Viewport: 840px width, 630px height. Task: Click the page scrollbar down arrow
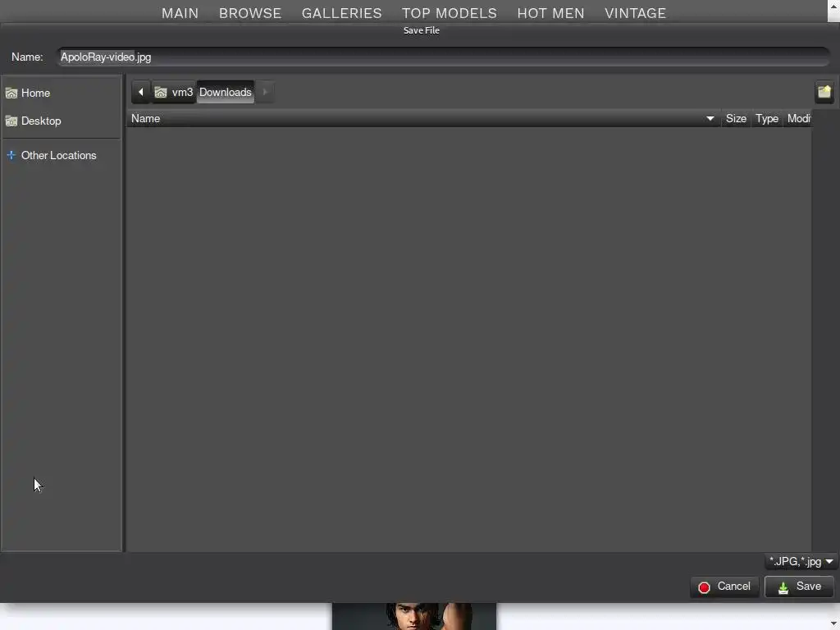click(834, 623)
